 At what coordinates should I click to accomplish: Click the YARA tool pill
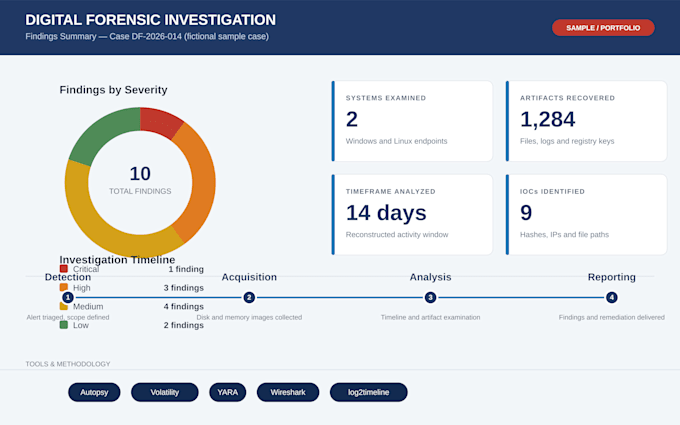pos(227,392)
